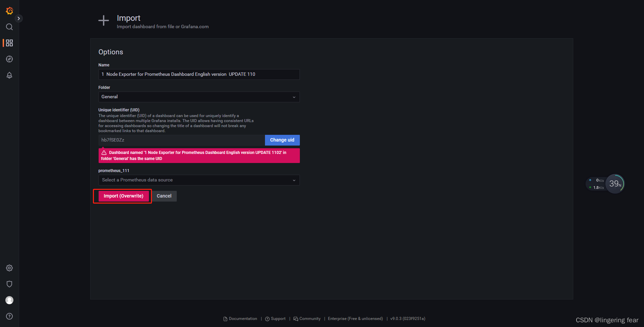
Task: Select the UID text field hb7fSE0Zz
Action: 181,140
